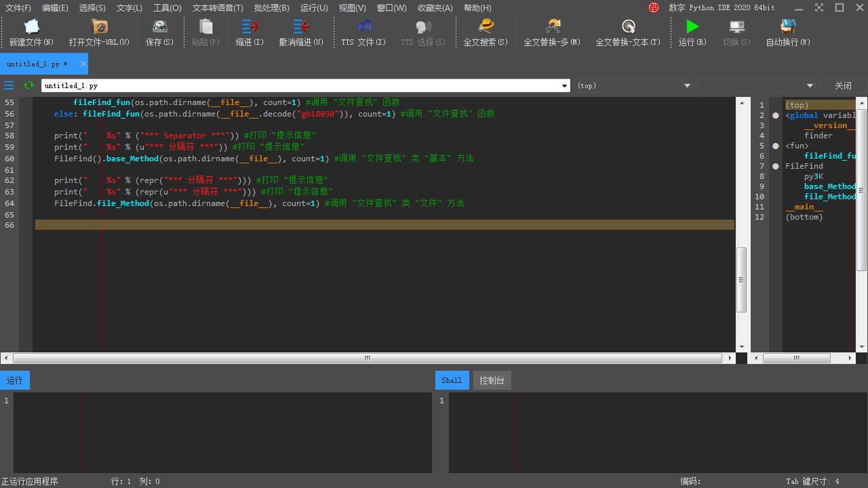Click the 关闭 button
Viewport: 868px width, 488px height.
[x=843, y=85]
